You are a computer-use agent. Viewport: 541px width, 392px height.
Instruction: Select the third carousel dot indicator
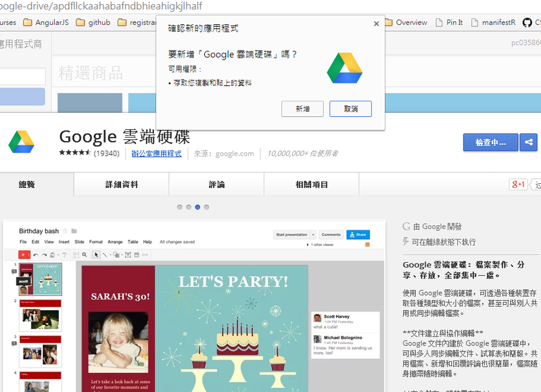[197, 207]
